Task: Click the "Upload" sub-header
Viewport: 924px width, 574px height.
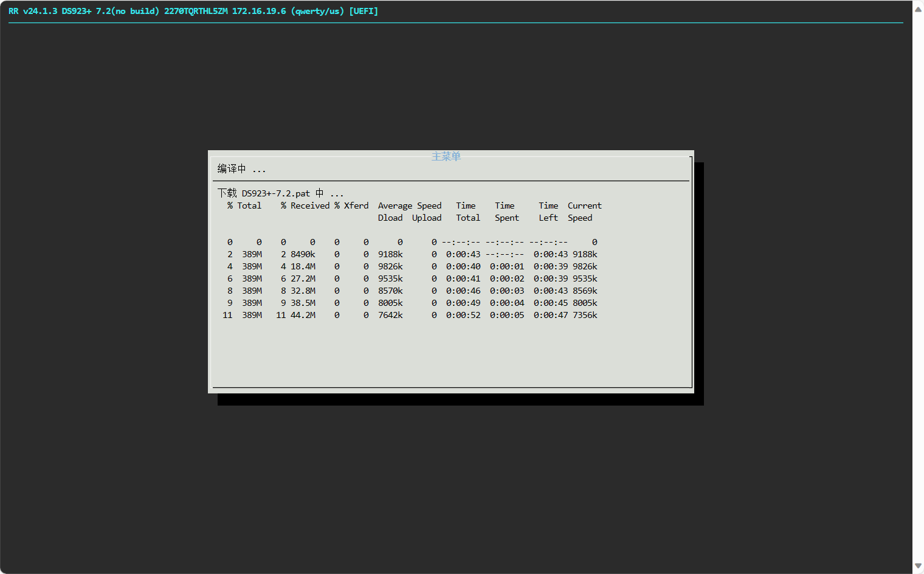Action: tap(427, 218)
